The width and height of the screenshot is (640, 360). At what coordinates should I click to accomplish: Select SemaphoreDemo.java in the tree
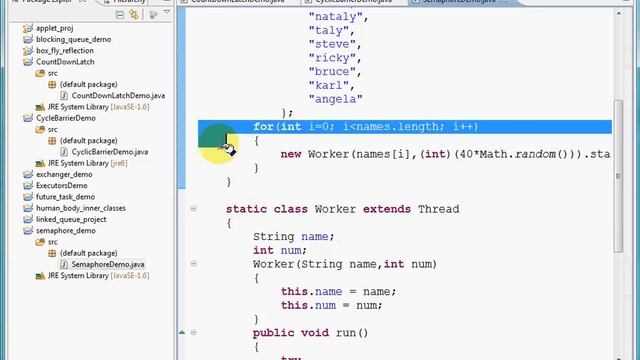108,264
